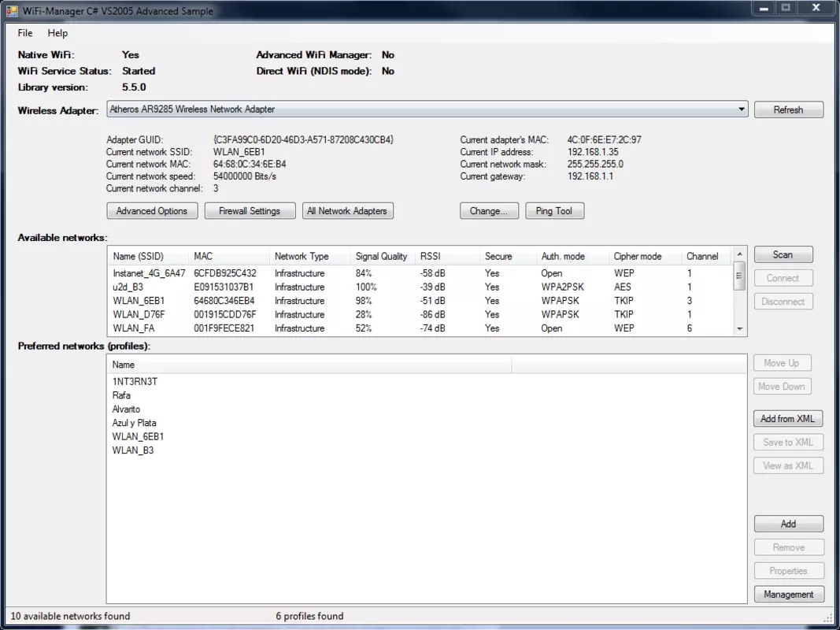The image size is (840, 630).
Task: Click the WPA2PSK auth mode cell
Action: [x=563, y=287]
